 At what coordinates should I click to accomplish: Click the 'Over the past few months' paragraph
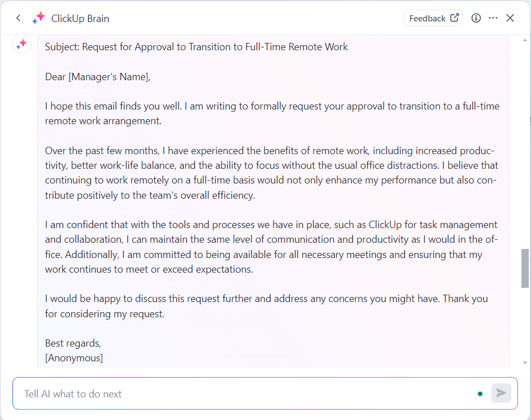(x=270, y=173)
